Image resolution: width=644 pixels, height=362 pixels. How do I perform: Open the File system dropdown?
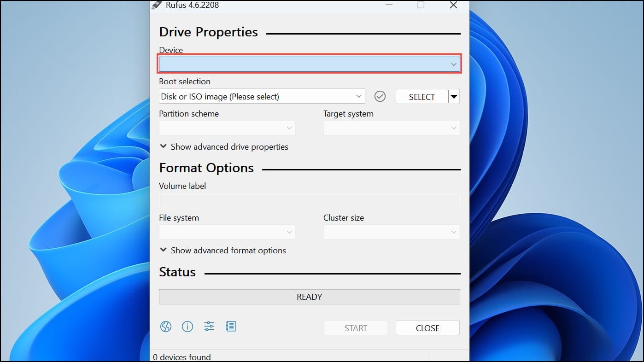pyautogui.click(x=227, y=232)
